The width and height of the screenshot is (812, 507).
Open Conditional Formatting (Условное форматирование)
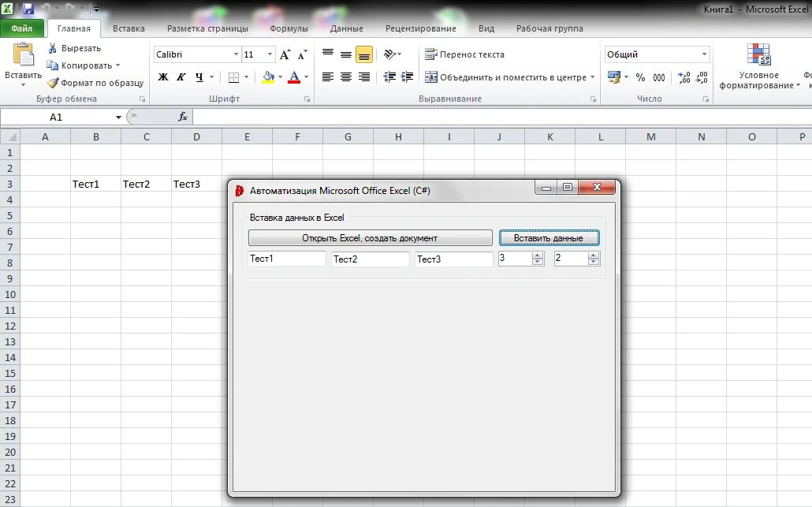(x=759, y=66)
